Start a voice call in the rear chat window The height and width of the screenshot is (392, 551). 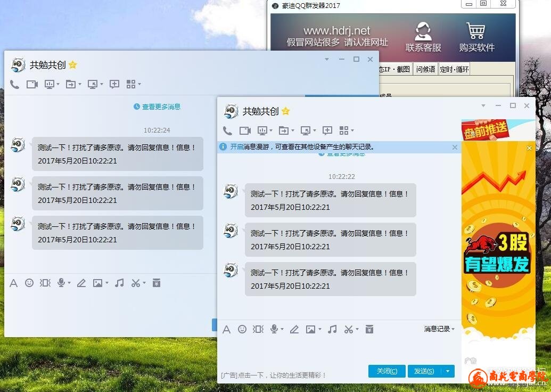[14, 84]
